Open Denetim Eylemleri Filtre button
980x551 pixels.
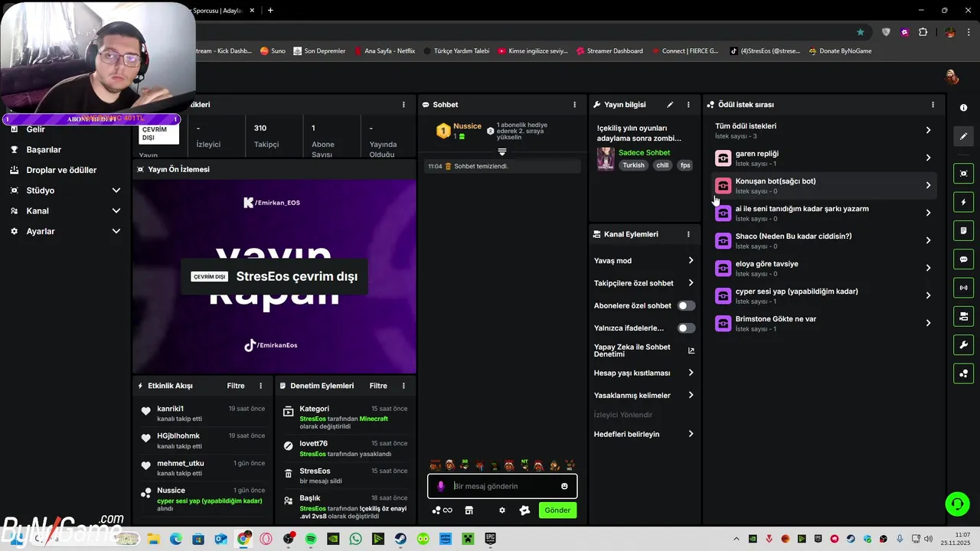378,386
